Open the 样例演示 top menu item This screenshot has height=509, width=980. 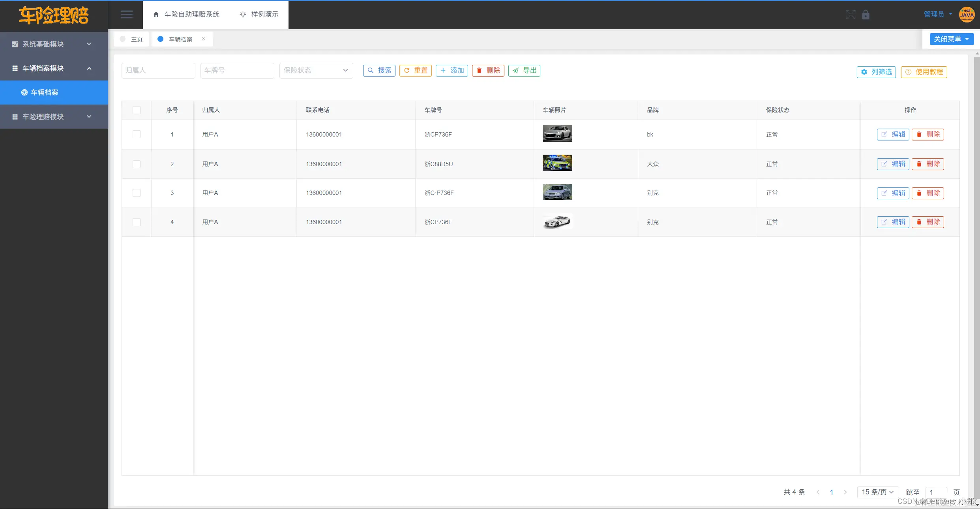click(x=259, y=14)
